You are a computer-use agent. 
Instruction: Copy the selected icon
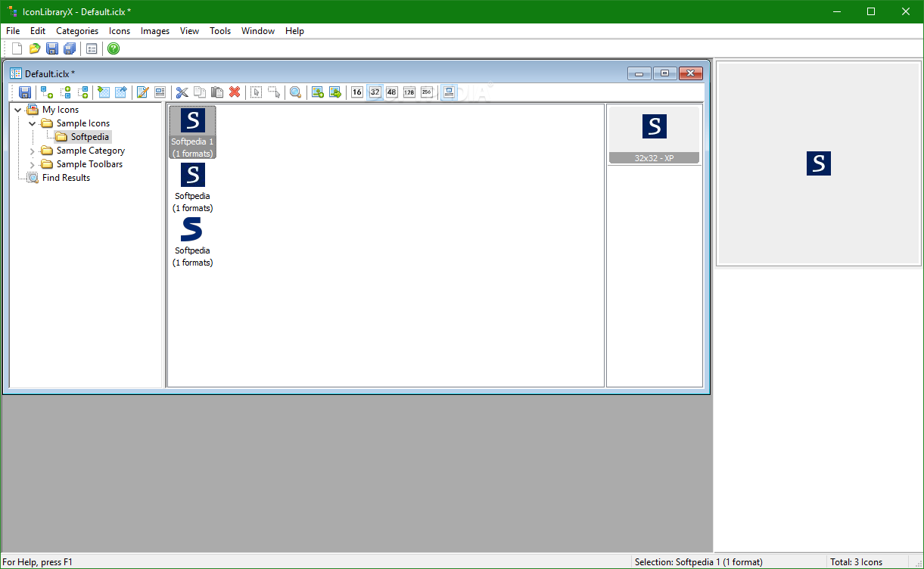point(200,92)
